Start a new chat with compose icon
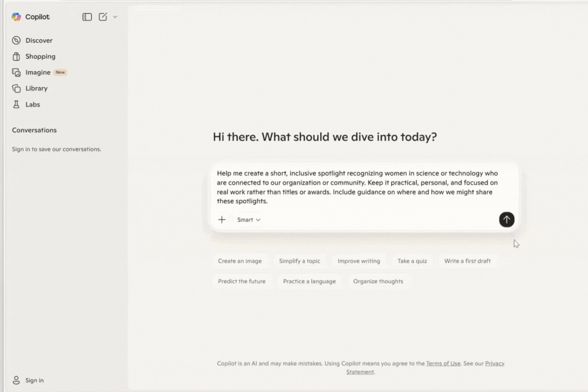Screen dimensions: 588x392 coord(103,17)
